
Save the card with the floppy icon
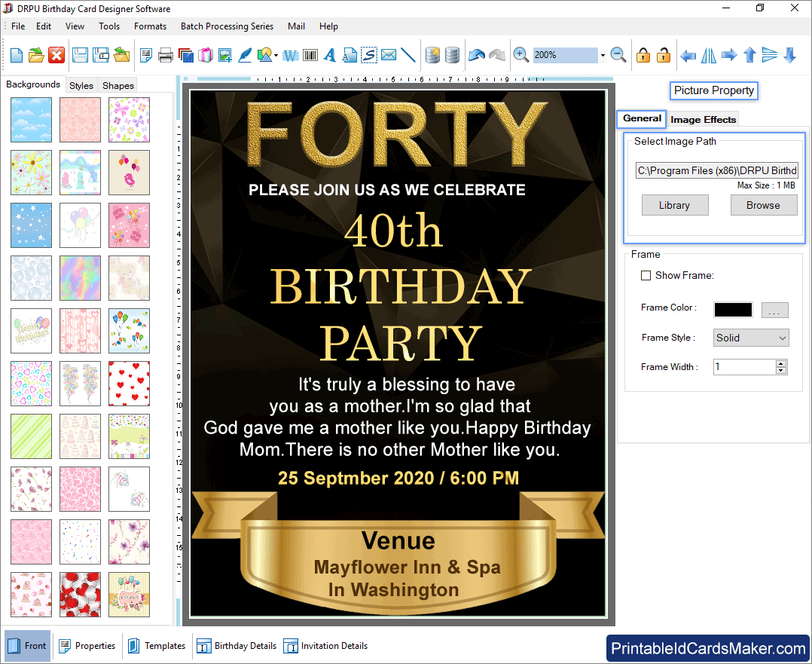80,55
